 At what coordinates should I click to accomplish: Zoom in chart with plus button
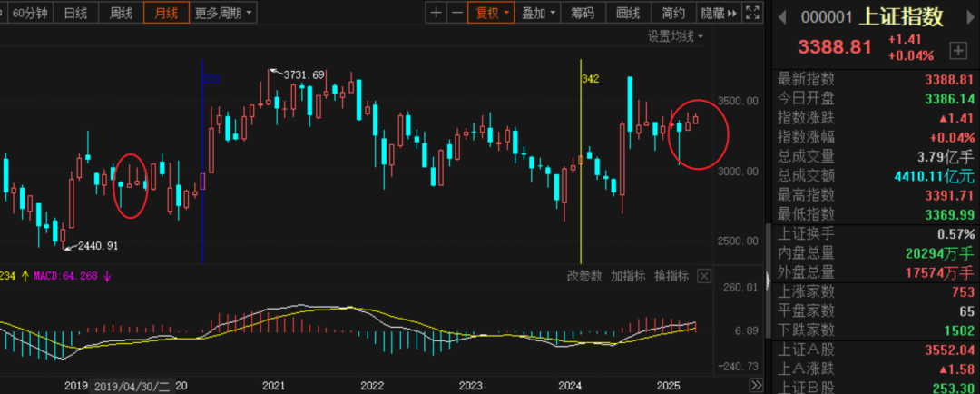pos(436,13)
